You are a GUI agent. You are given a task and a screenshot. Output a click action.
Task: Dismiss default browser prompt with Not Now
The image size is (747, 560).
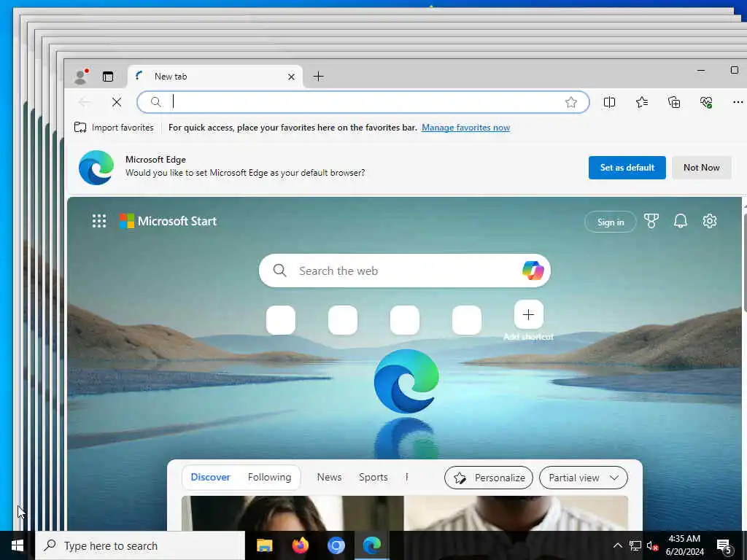coord(701,168)
